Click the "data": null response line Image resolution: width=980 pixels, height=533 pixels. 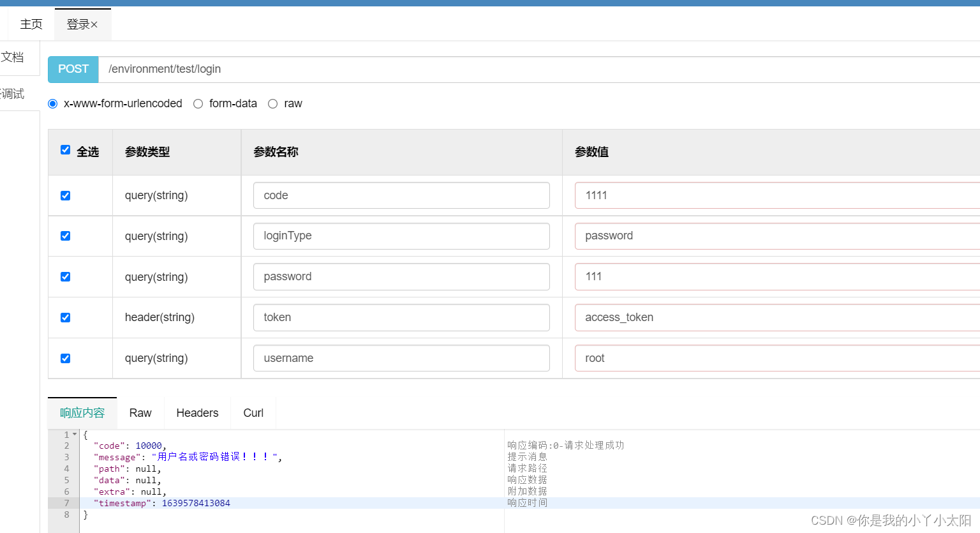point(128,480)
